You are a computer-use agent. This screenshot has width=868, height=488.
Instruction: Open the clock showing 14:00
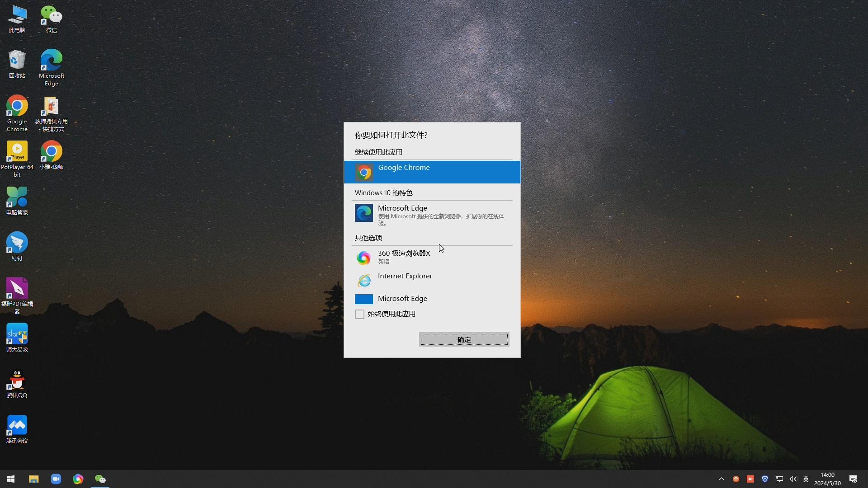(827, 479)
